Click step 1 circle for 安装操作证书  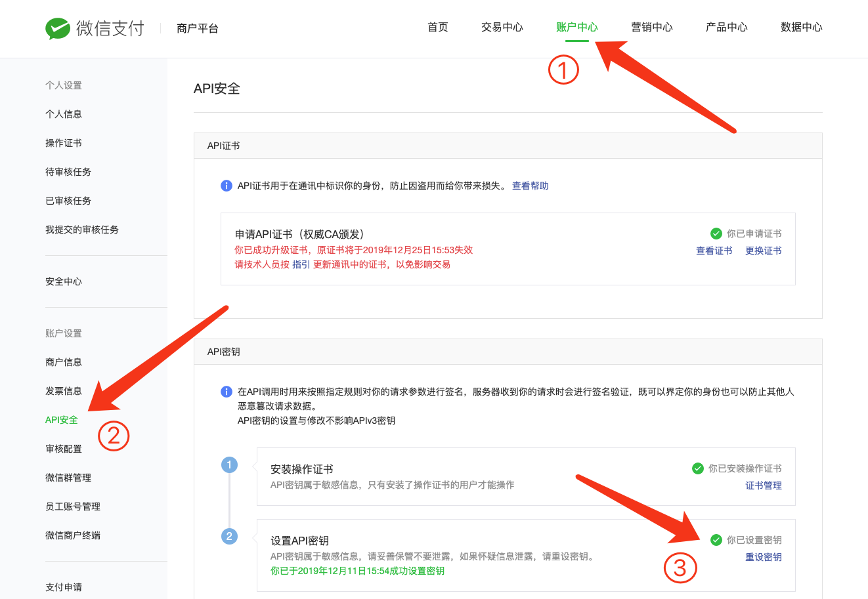229,465
